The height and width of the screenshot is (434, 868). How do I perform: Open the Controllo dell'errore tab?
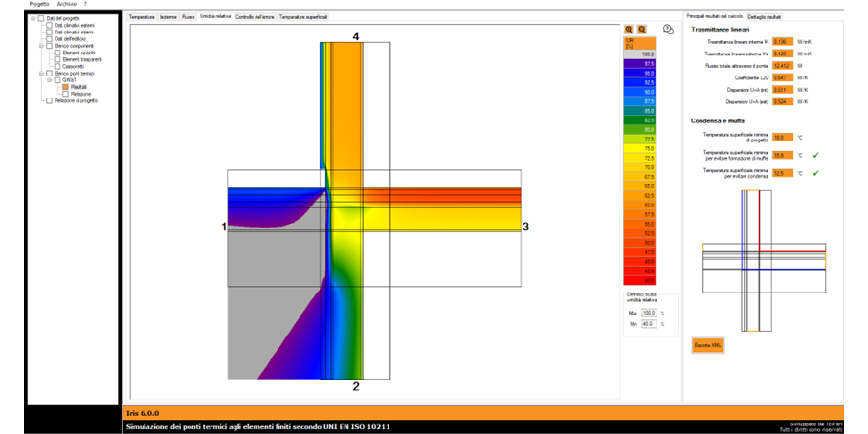tap(255, 17)
